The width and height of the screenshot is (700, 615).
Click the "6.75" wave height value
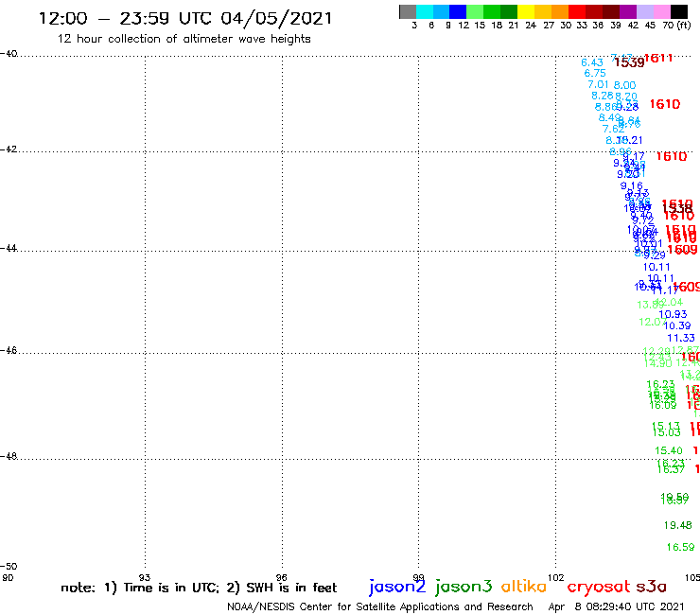(x=595, y=73)
